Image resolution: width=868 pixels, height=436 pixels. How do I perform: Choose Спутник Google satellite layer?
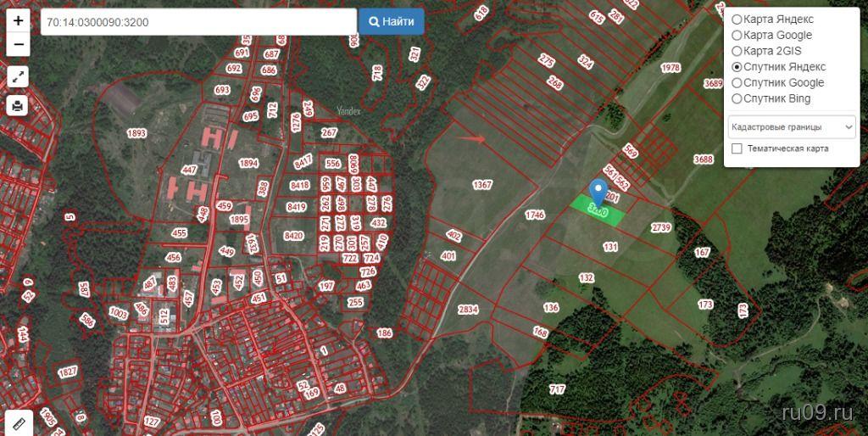pyautogui.click(x=737, y=83)
